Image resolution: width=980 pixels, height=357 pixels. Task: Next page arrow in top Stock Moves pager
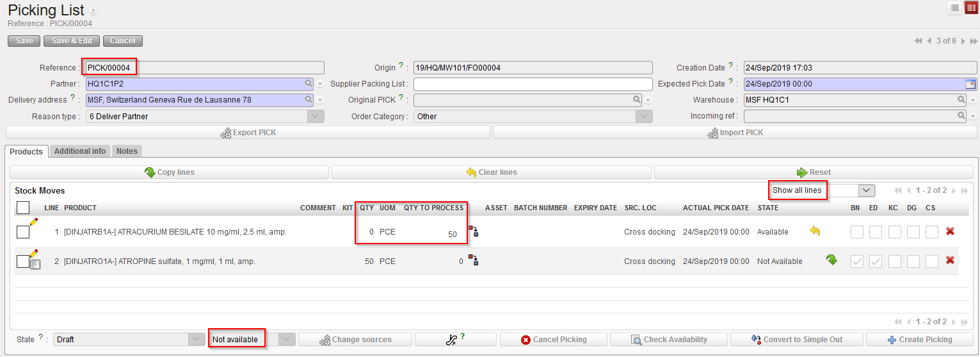click(x=954, y=191)
